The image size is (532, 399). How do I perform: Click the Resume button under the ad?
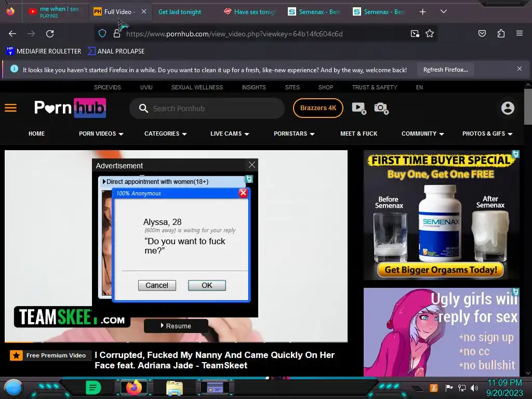pyautogui.click(x=176, y=326)
